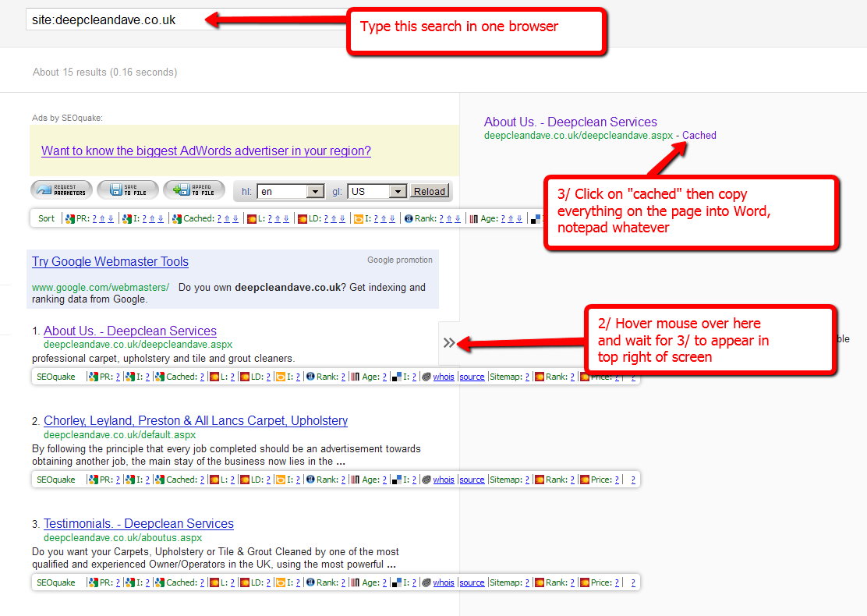Load Sitemap value for the About Us result
The width and height of the screenshot is (867, 616).
coord(527,377)
